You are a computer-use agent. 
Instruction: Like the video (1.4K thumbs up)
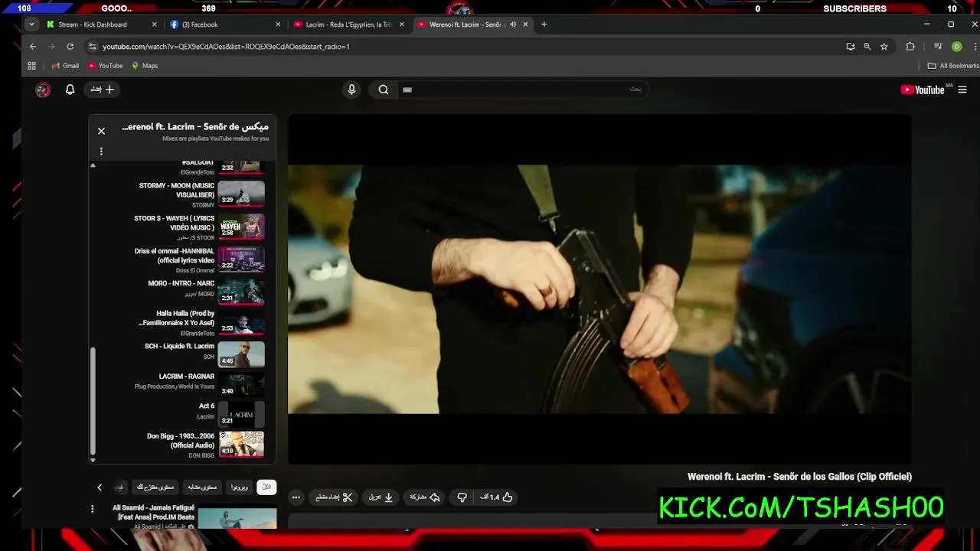(496, 497)
